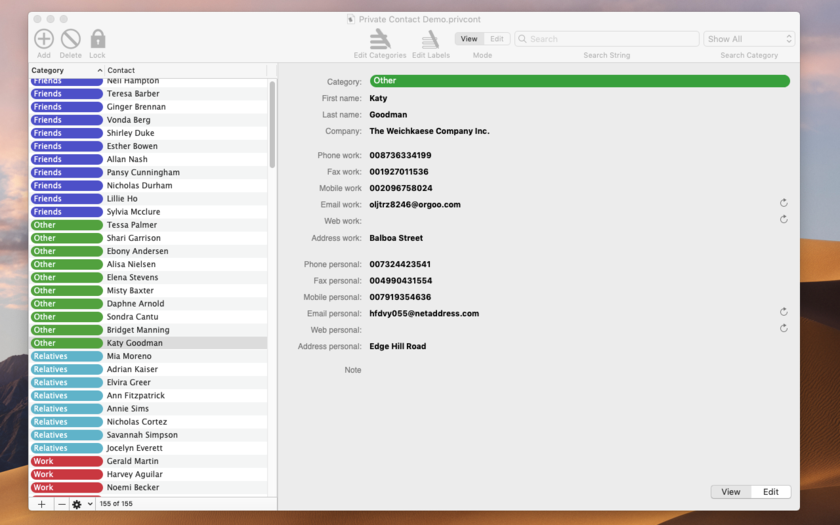Image resolution: width=840 pixels, height=525 pixels.
Task: Click the plus button below the contact list
Action: point(41,504)
